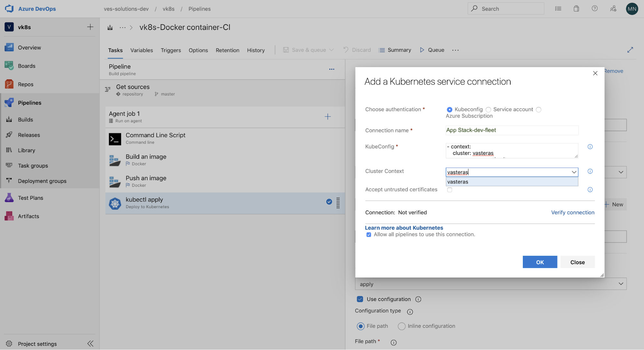Screen dimensions: 644x350
Task: Open the Pipeline overflow menu with three dots
Action: pos(332,69)
